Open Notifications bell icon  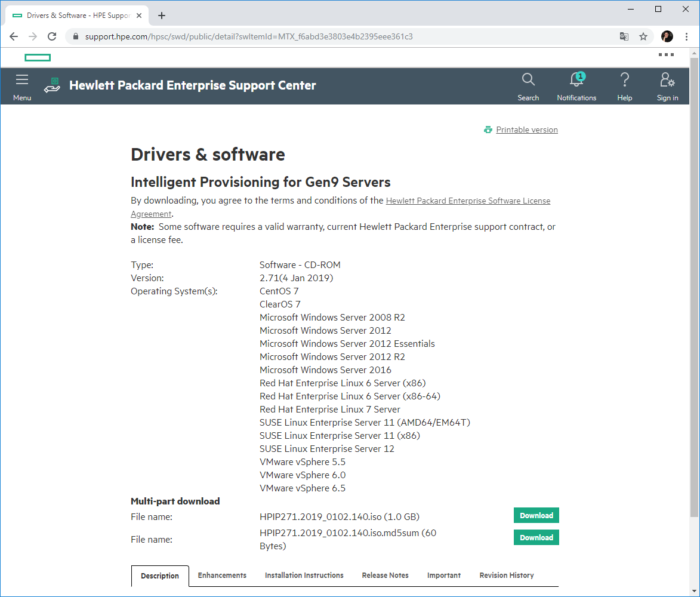577,79
